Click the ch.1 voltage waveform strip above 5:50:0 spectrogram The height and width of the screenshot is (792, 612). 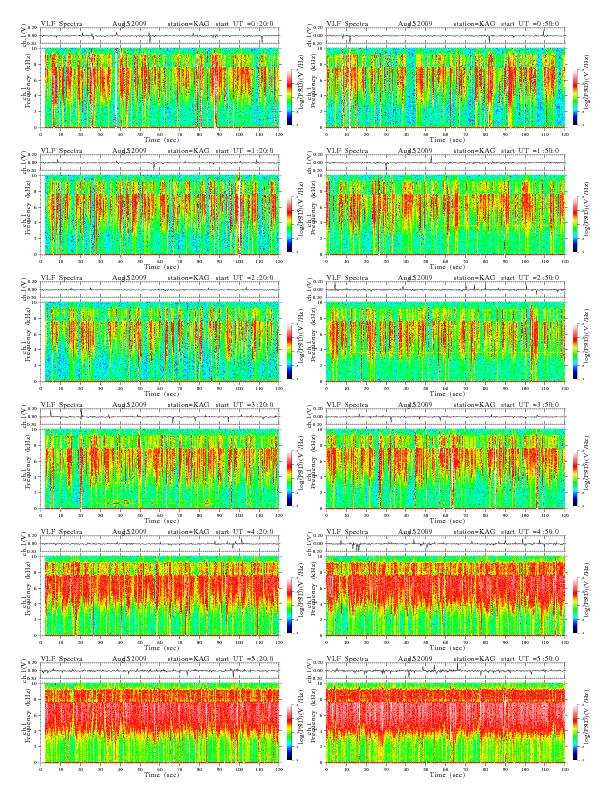pyautogui.click(x=445, y=671)
